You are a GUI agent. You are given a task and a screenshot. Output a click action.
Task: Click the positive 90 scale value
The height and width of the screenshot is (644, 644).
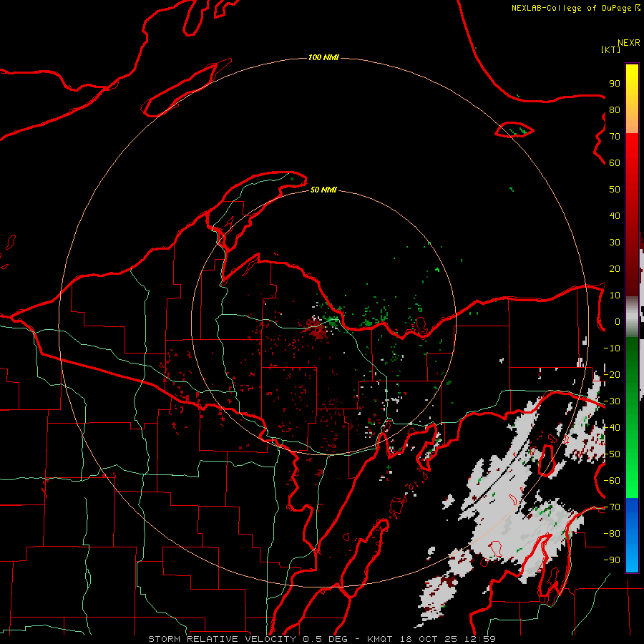(x=615, y=84)
